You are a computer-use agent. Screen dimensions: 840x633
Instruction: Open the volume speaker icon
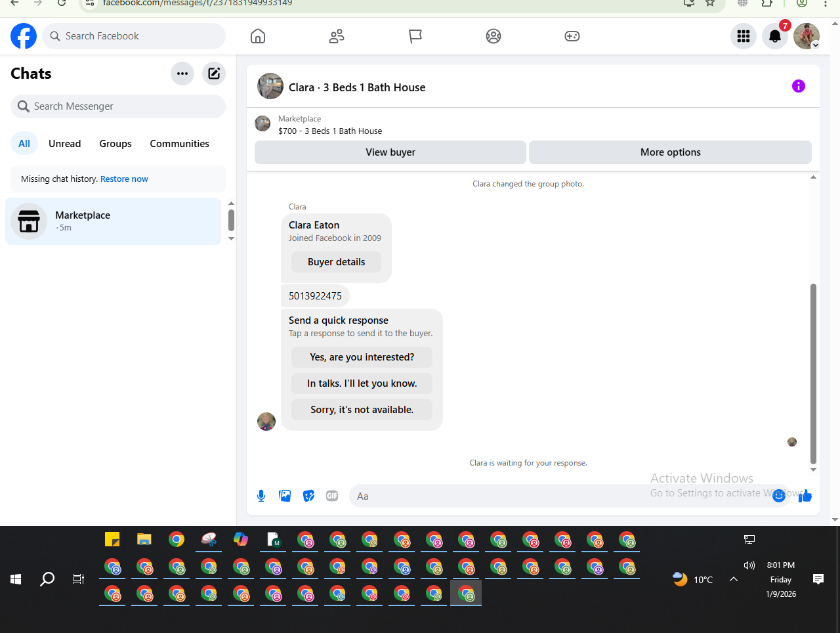[749, 565]
